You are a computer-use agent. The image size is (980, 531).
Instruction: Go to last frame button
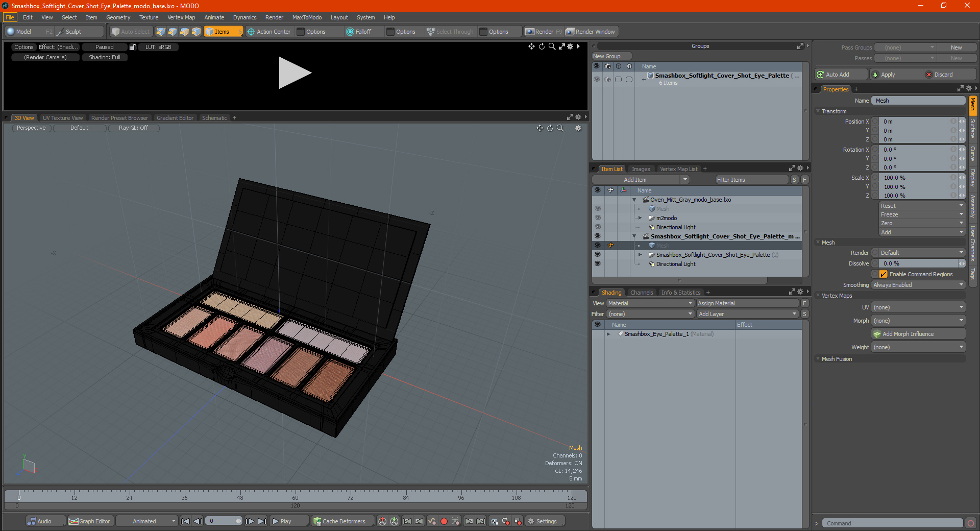pyautogui.click(x=262, y=521)
